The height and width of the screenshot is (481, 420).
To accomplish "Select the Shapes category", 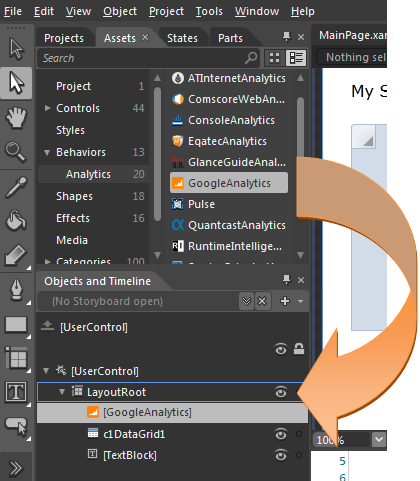I will [x=93, y=196].
